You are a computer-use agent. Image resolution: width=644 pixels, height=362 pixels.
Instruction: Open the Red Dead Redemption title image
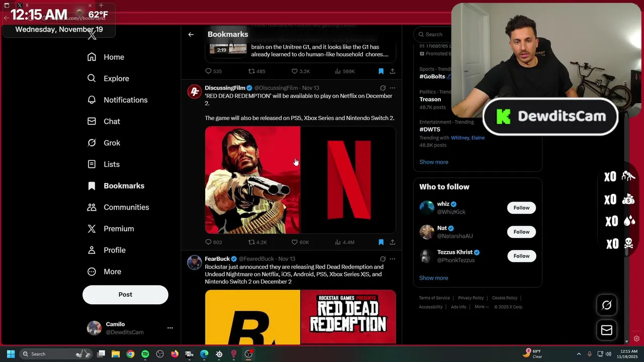point(348,317)
